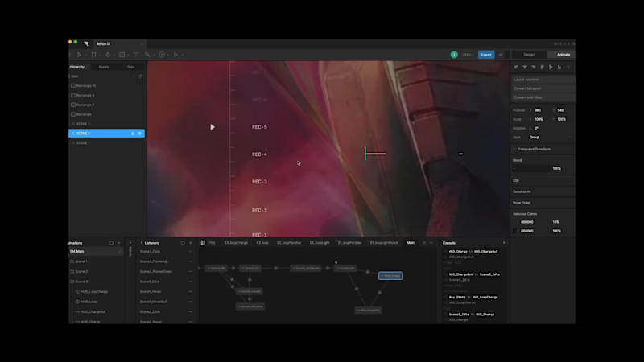Click the plus icon in Animations panel
Viewport: 644px width, 362px height.
[118, 243]
